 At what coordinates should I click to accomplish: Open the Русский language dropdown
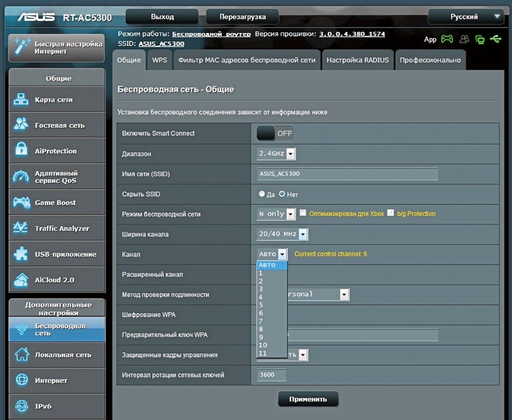point(465,17)
